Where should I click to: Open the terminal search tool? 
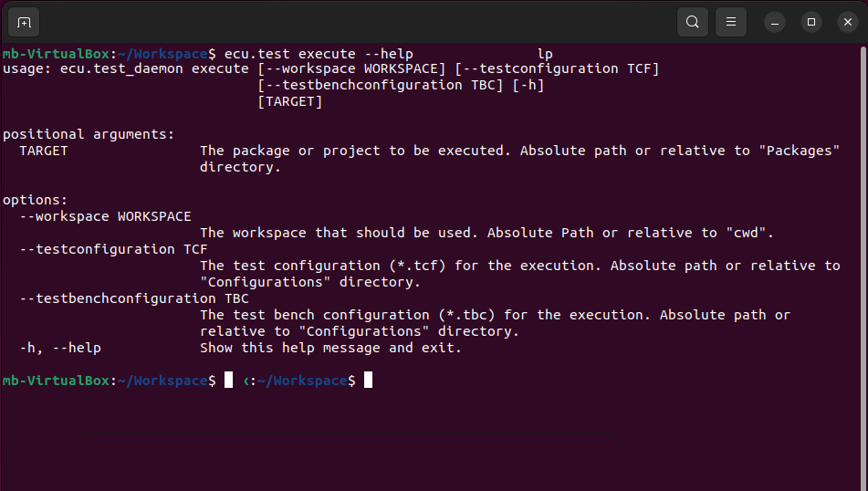693,22
